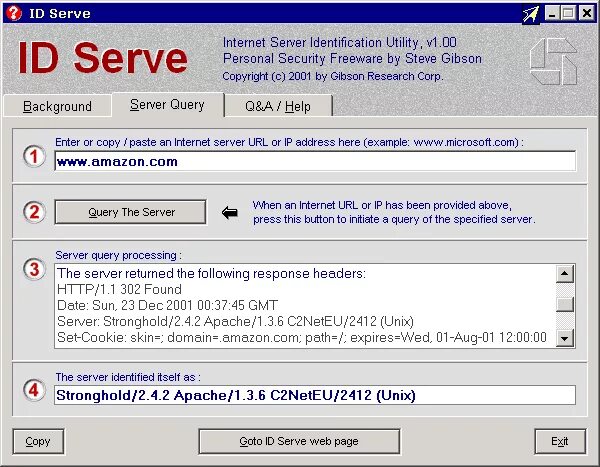This screenshot has height=467, width=600.
Task: Click the ID Serve question-mark title bar icon
Action: tap(14, 13)
